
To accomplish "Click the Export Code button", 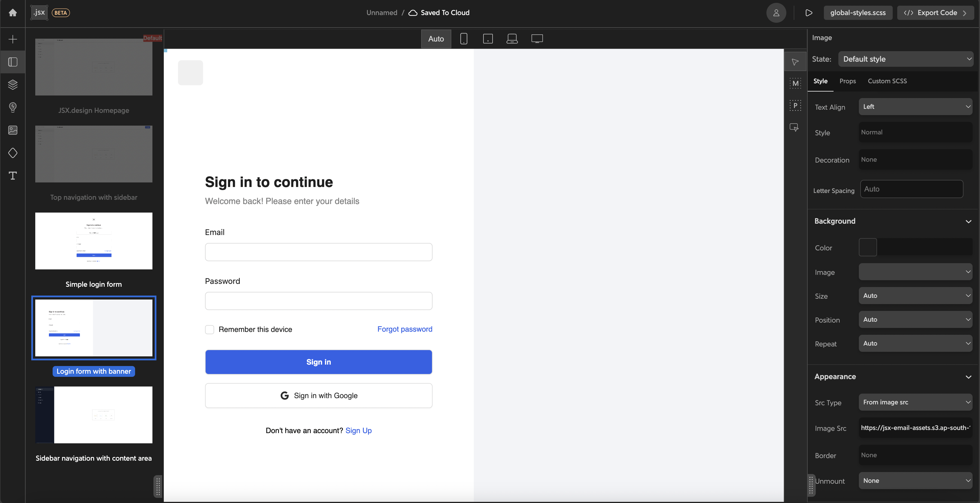I will pos(935,13).
